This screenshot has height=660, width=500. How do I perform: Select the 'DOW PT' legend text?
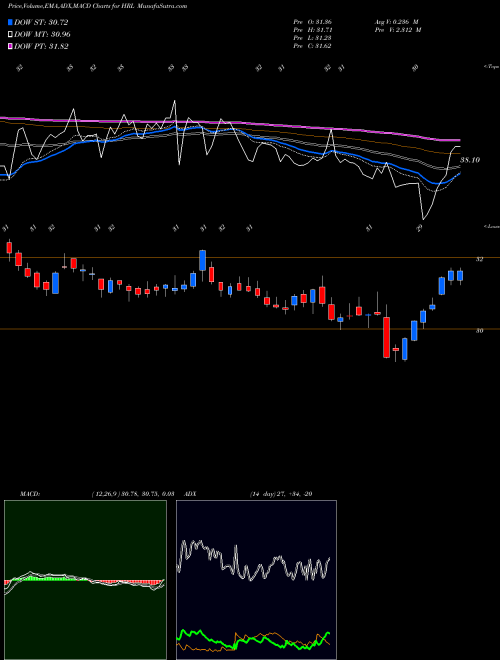[x=41, y=46]
